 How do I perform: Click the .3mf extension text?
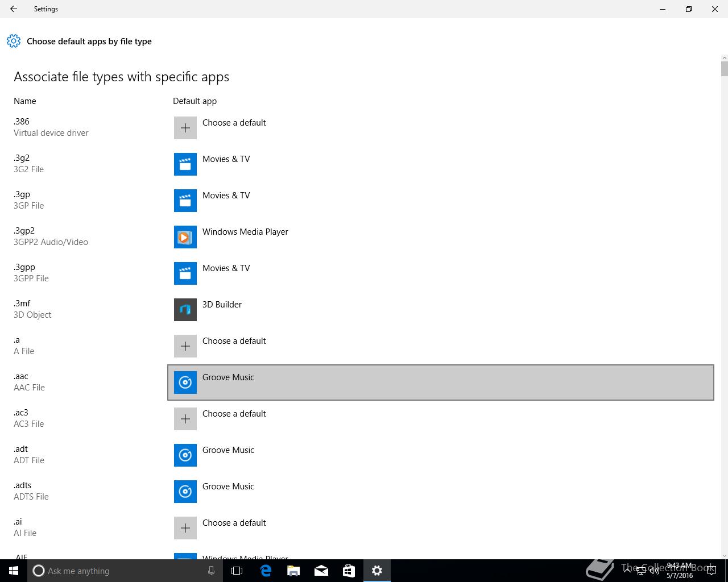pyautogui.click(x=22, y=304)
